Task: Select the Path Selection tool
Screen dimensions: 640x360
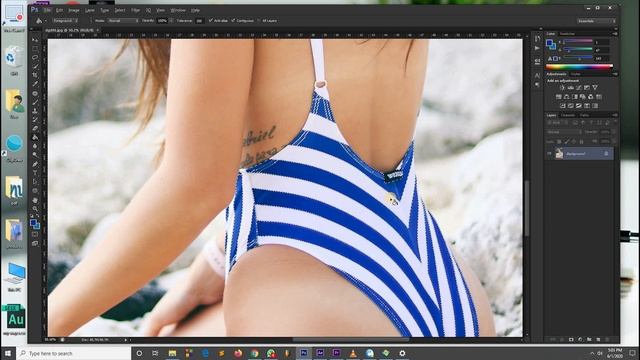Action: click(35, 182)
